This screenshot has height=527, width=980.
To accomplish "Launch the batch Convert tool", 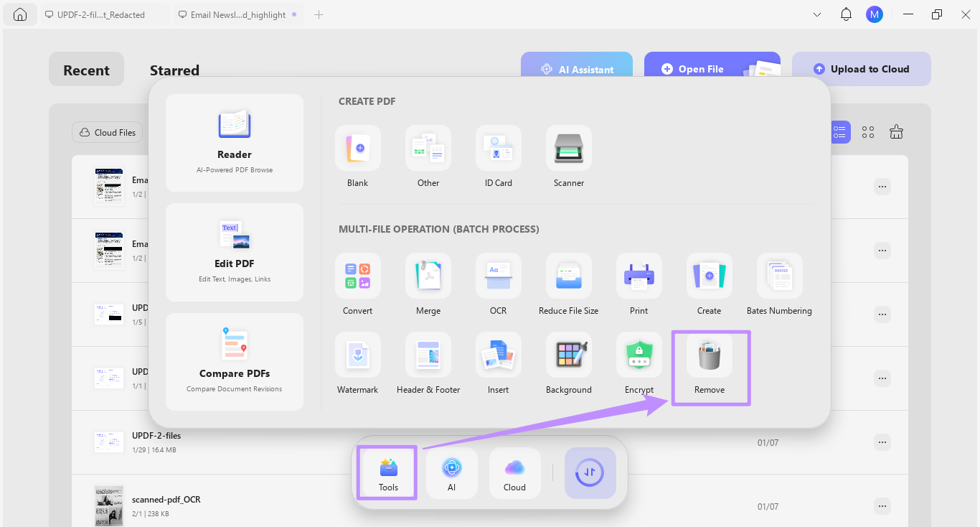I will (358, 276).
